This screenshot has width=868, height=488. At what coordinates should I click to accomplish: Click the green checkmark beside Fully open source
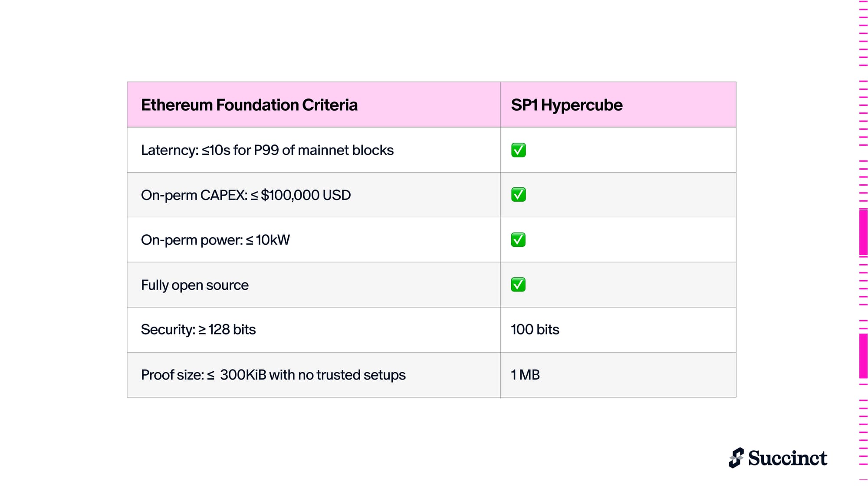pos(518,285)
